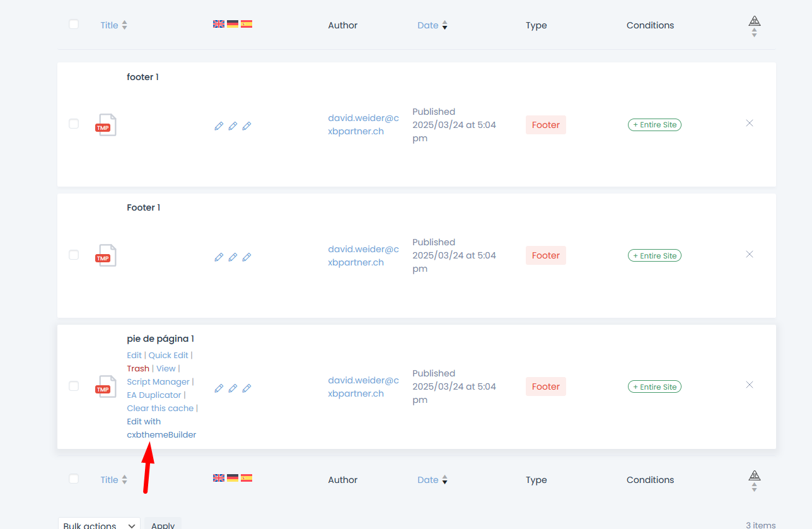Remove footer 1 using the X icon
This screenshot has height=529, width=812.
coord(750,123)
